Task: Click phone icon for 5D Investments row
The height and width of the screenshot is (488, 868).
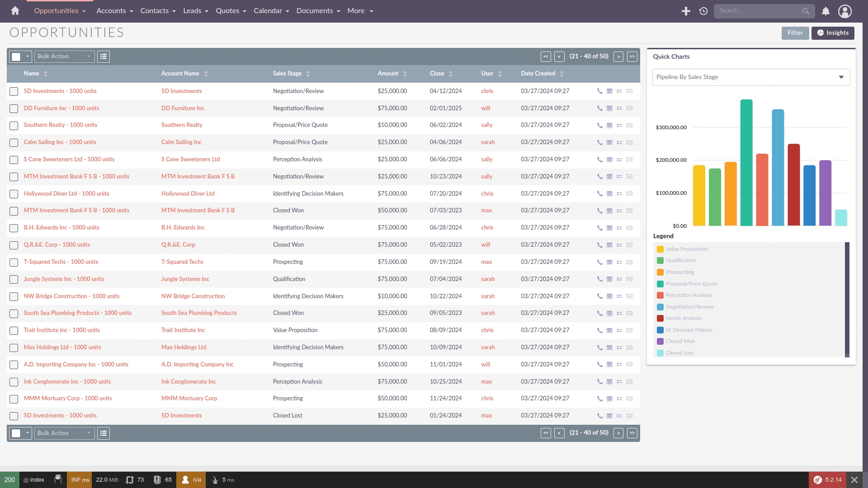Action: tap(599, 91)
